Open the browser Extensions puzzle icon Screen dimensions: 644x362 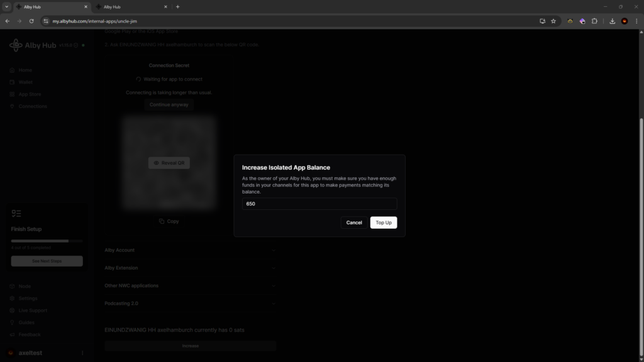(x=594, y=21)
